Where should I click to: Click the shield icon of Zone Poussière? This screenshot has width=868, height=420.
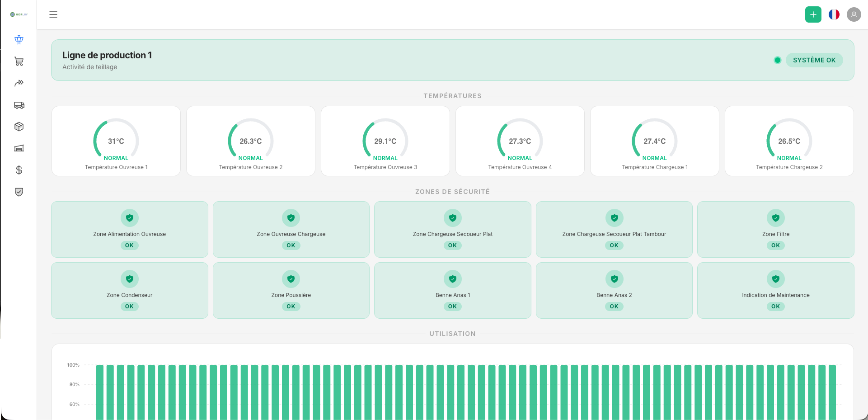[x=291, y=279]
